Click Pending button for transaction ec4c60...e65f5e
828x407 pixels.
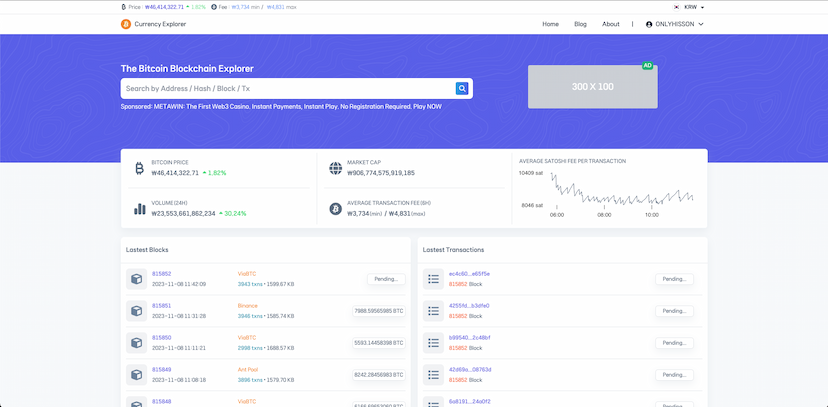[x=674, y=279]
